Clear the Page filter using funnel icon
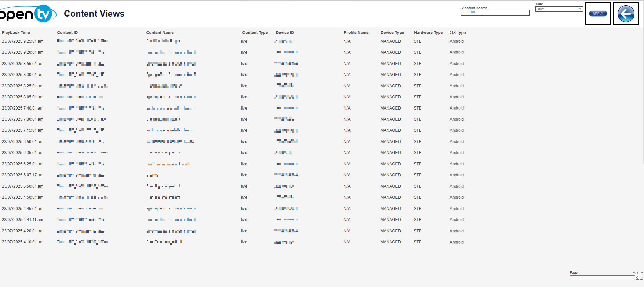Screen dimensions: 644x287 point(634,273)
